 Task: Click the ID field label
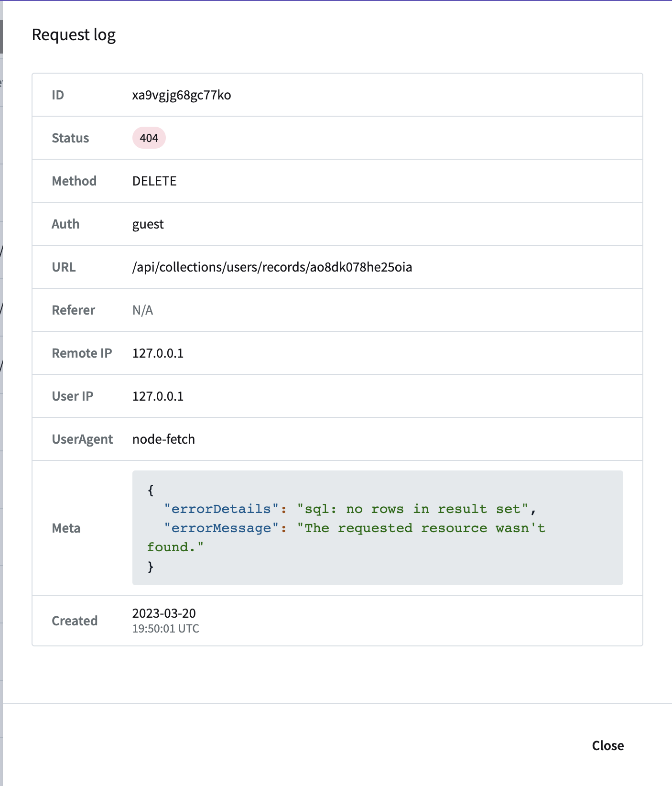click(x=58, y=95)
